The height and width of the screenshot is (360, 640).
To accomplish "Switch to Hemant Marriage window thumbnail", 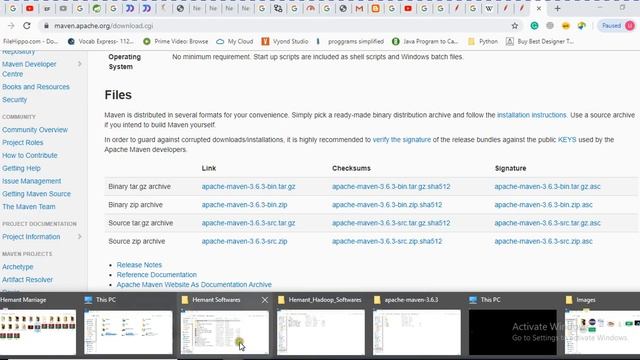I will (x=38, y=331).
